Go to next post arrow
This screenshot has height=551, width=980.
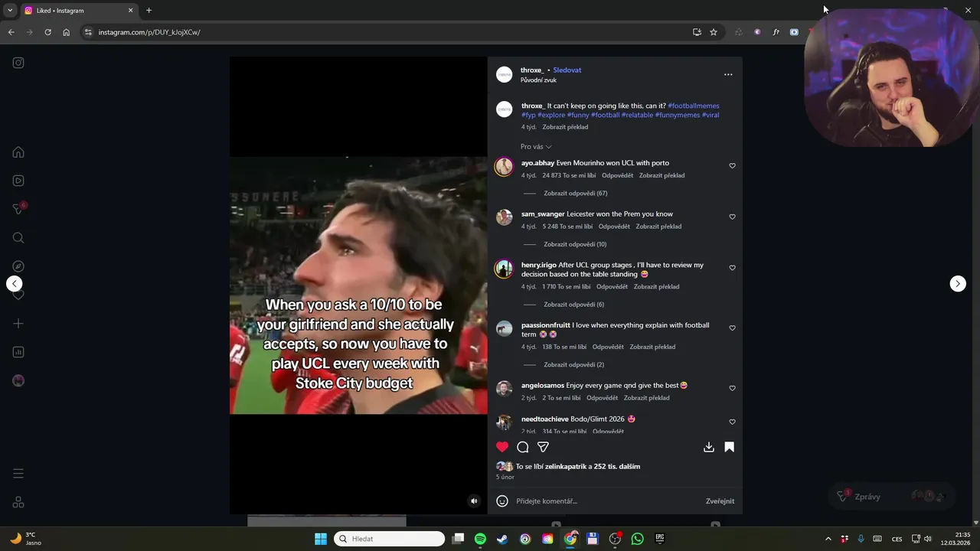[958, 284]
